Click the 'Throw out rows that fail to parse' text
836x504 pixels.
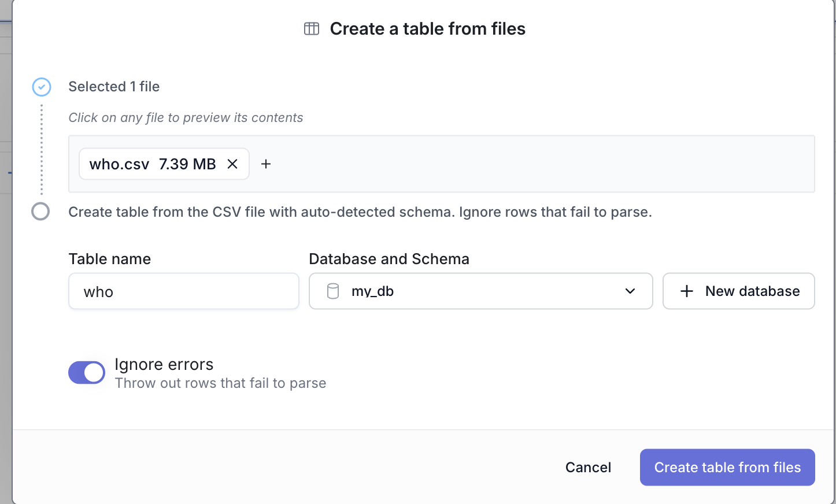tap(220, 383)
